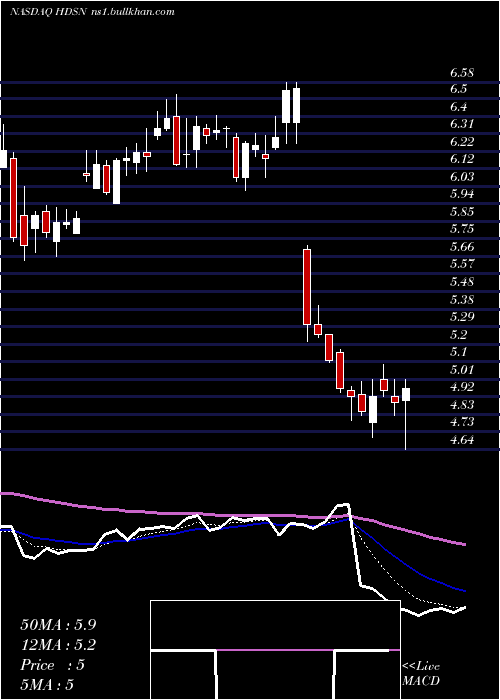Click the 6.12 price axis label
The height and width of the screenshot is (700, 500).
tap(462, 159)
